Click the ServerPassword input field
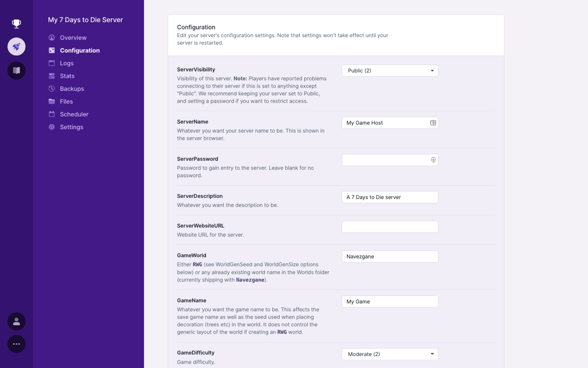This screenshot has width=588, height=368. [x=390, y=160]
